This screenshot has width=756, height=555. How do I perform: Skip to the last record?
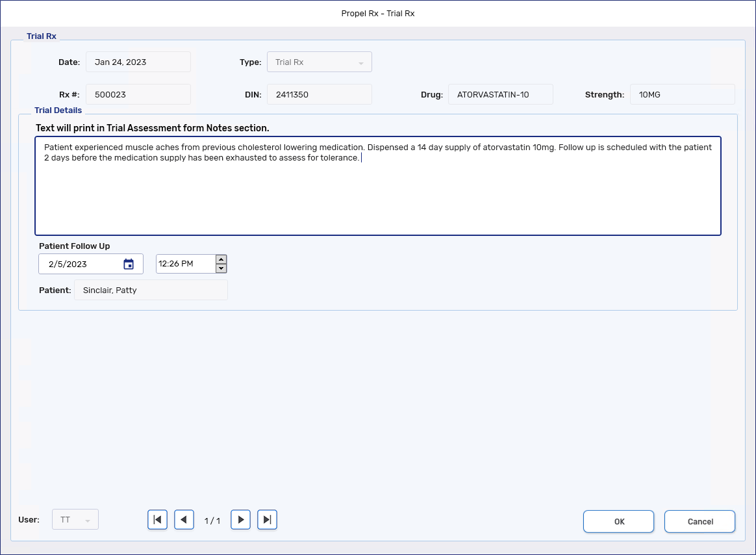click(268, 520)
